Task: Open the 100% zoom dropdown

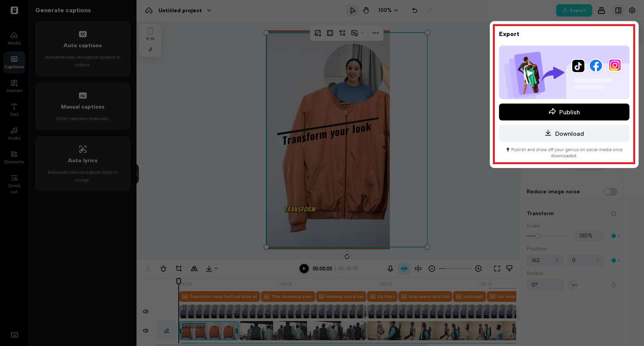Action: [x=388, y=10]
